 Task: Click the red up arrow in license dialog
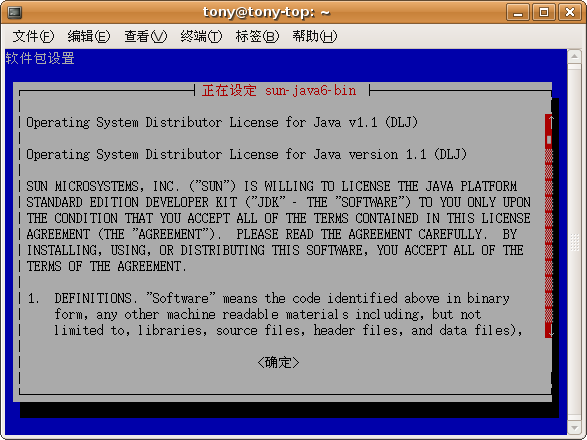[x=549, y=122]
